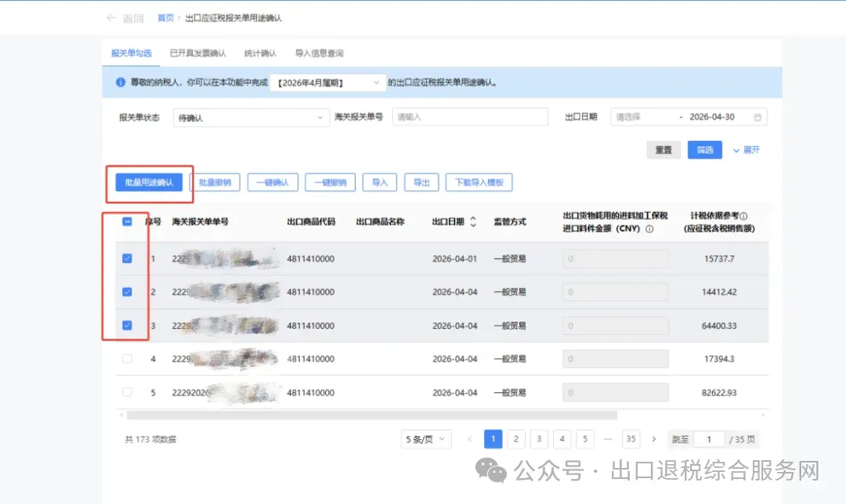This screenshot has width=846, height=504.
Task: Click the 一键确认 button
Action: (273, 182)
